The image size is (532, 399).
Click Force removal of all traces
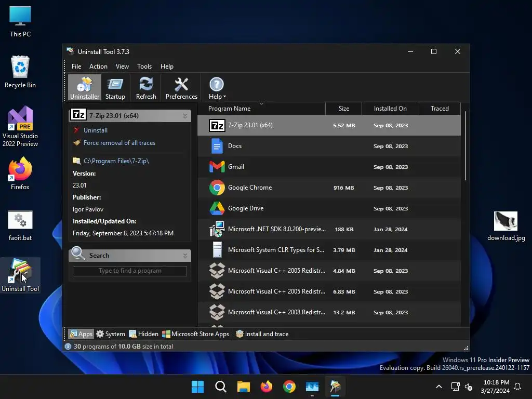[x=119, y=143]
